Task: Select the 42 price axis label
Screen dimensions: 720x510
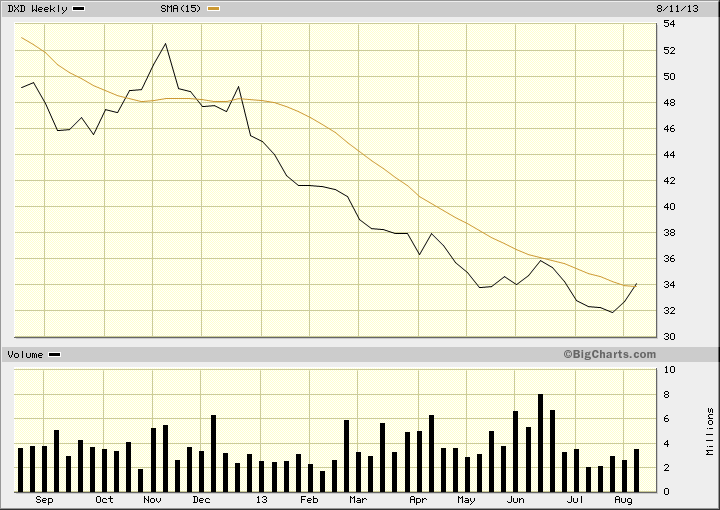Action: (669, 181)
